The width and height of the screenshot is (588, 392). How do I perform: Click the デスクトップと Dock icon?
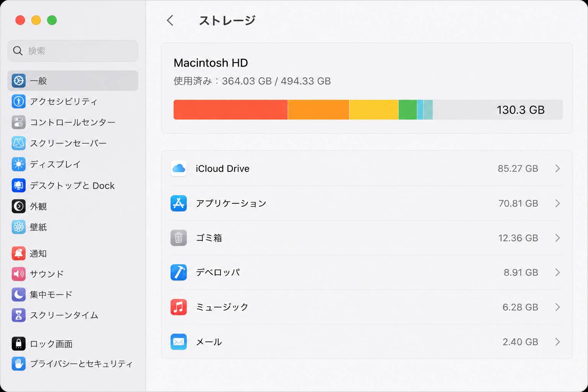click(x=18, y=186)
